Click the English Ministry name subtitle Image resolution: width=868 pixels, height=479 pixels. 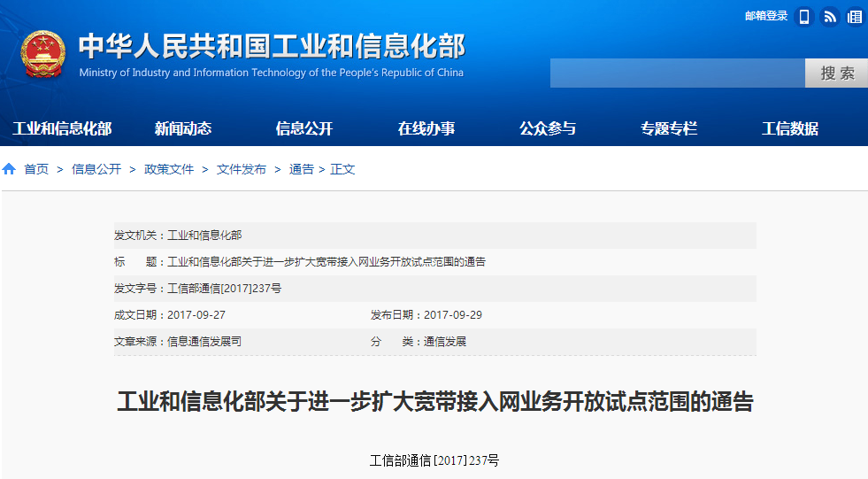[272, 73]
